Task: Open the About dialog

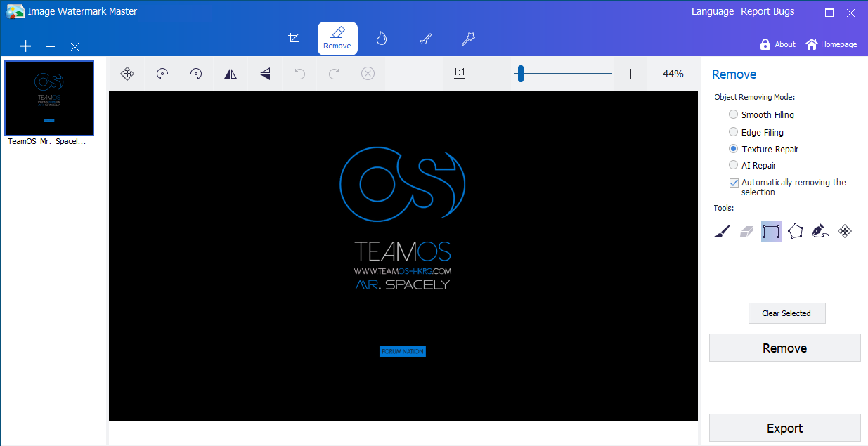Action: coord(778,44)
